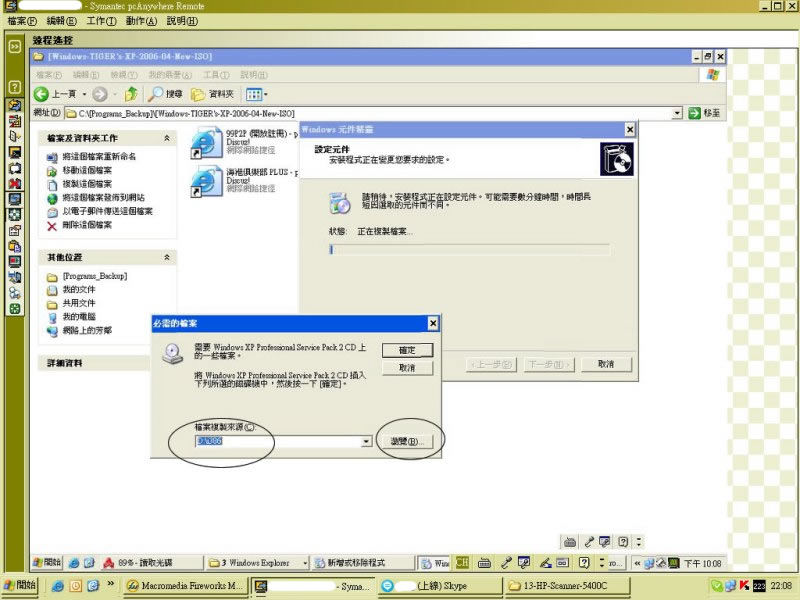Open the 3 Windows Explorer taskbar group dropdown

pyautogui.click(x=305, y=563)
